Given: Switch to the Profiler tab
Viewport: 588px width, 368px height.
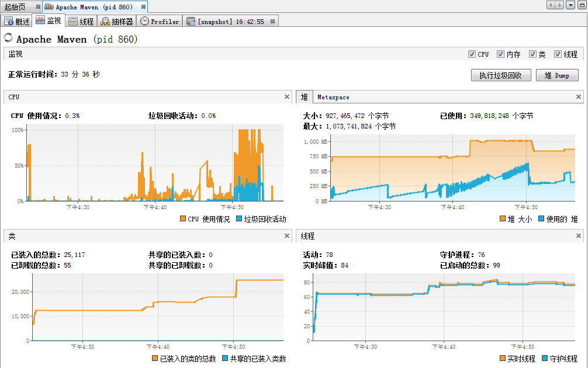Looking at the screenshot, I should 160,22.
